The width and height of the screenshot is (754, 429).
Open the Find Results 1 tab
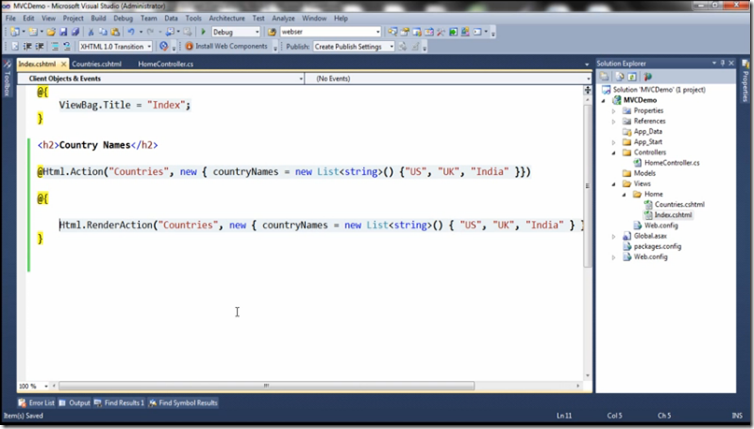coord(119,403)
